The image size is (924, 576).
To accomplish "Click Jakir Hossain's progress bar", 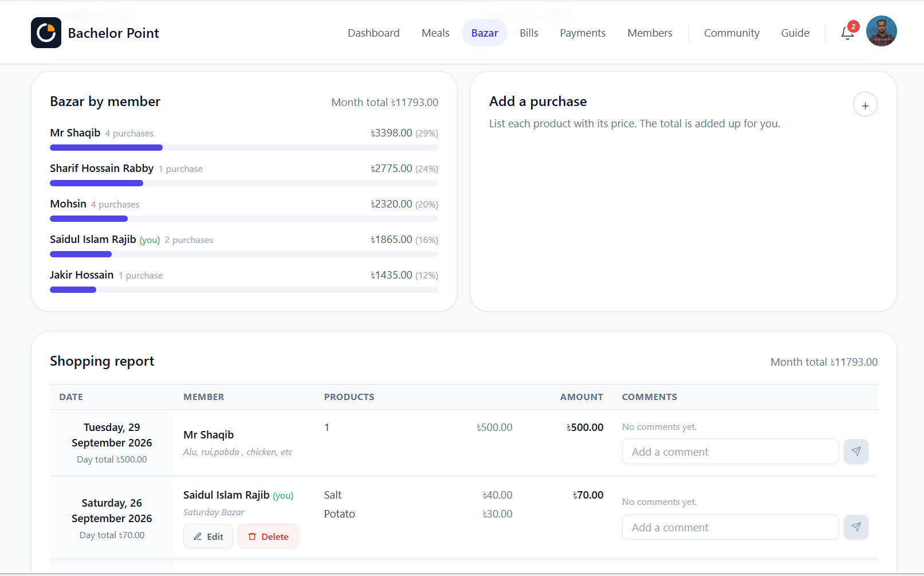I will pos(244,290).
